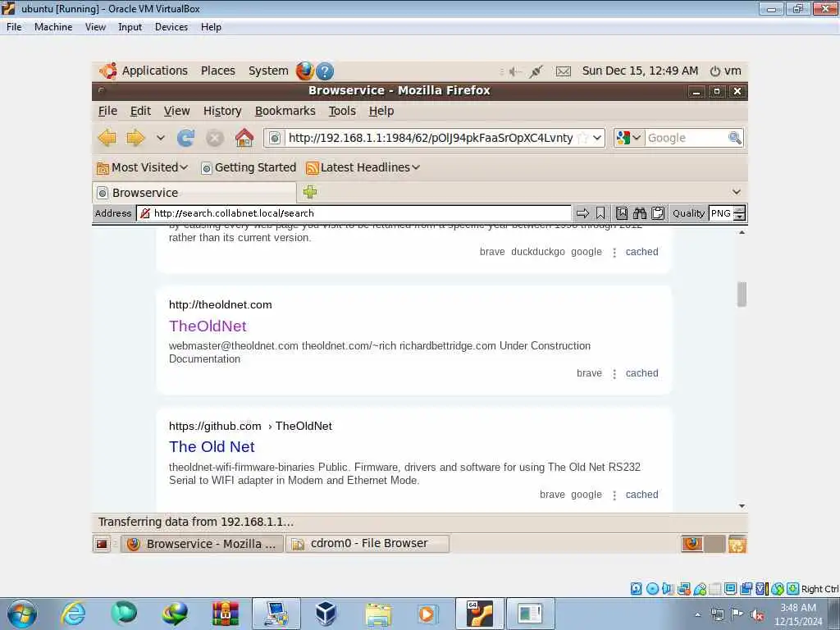Click the VirtualBox optical disk status icon
This screenshot has width=840, height=630.
point(652,589)
